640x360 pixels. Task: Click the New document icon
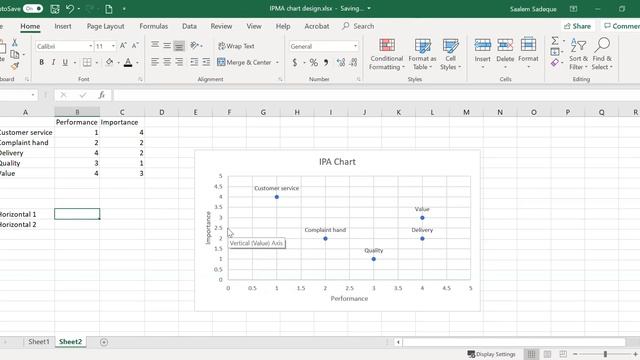click(109, 9)
